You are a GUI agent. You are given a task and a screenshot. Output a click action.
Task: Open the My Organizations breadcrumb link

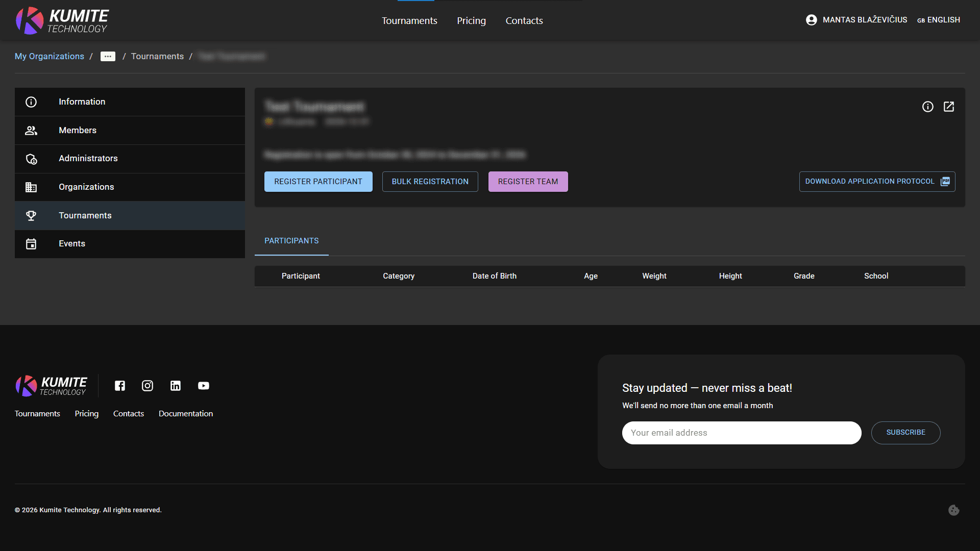click(49, 56)
